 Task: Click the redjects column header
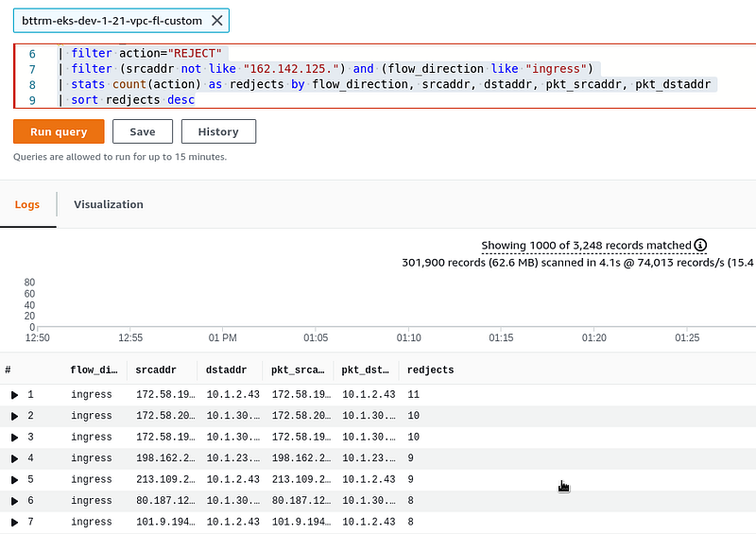pos(431,370)
